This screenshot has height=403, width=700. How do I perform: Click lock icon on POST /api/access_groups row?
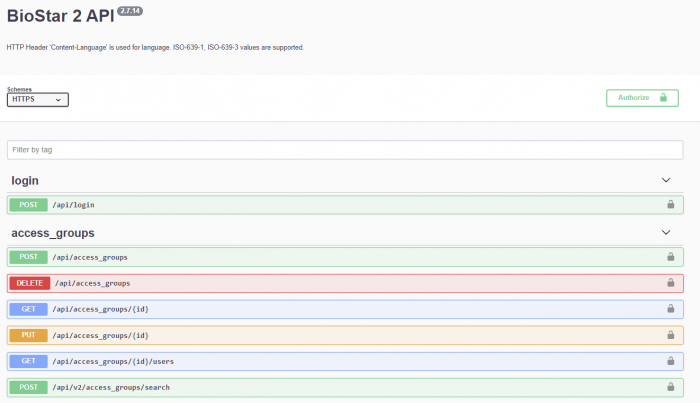[x=671, y=257]
